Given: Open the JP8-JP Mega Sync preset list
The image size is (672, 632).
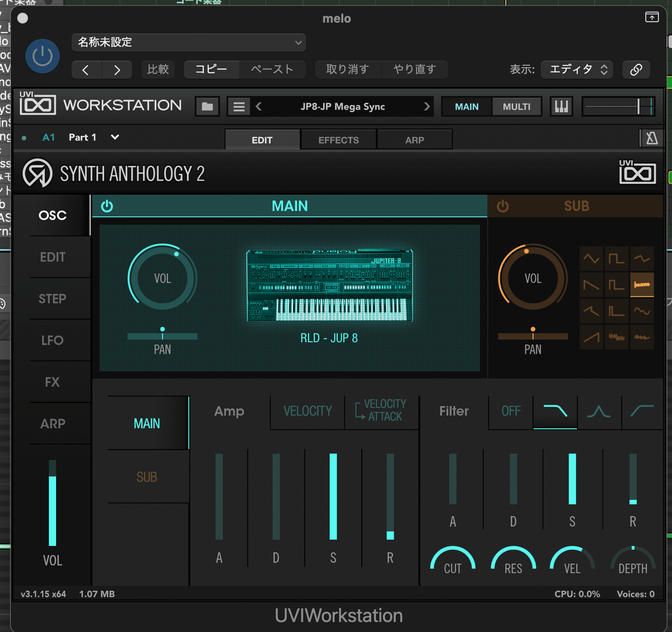Looking at the screenshot, I should tap(343, 106).
